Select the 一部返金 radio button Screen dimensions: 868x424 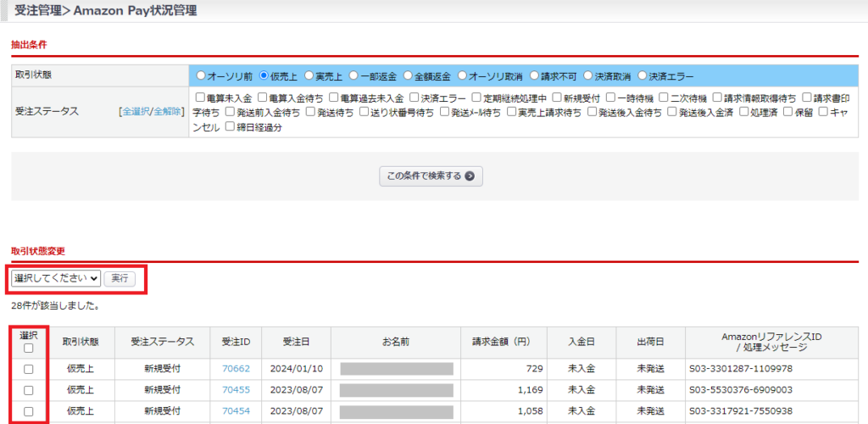click(x=353, y=75)
